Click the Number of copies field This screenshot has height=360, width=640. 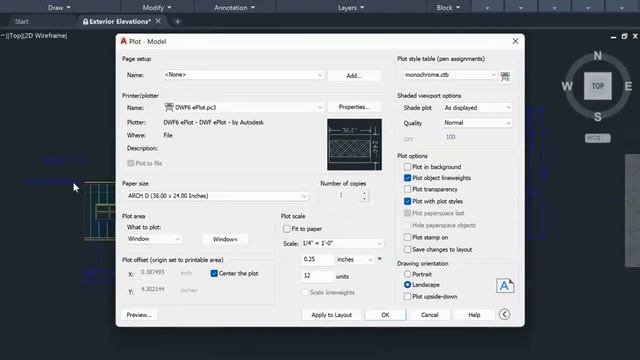(345, 196)
